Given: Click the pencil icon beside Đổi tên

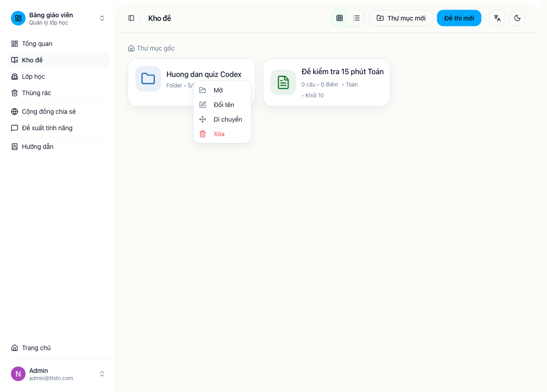Looking at the screenshot, I should pyautogui.click(x=203, y=105).
